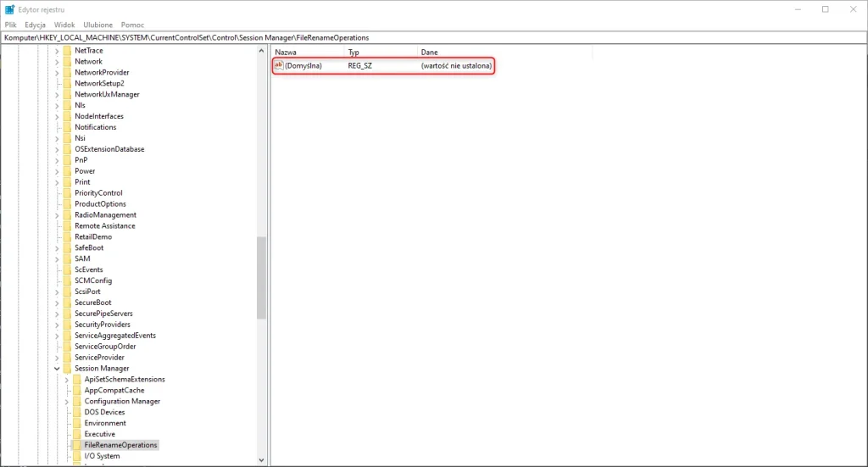Open the Ulubione menu
868x467 pixels.
tap(98, 25)
